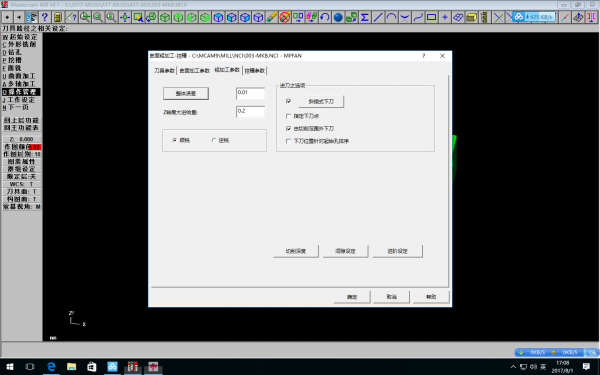The height and width of the screenshot is (375, 600).
Task: Click the yellow solid block icon
Action: click(472, 17)
